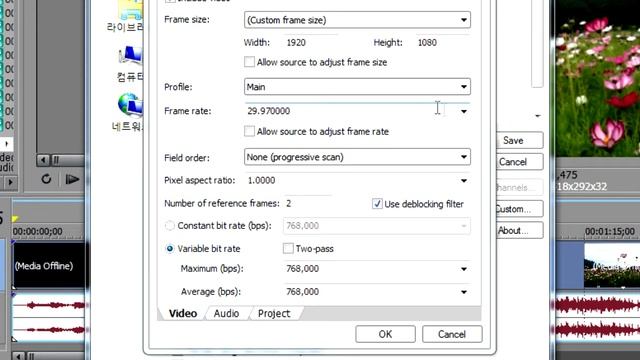Viewport: 640px width, 360px height.
Task: Open the Field order dropdown
Action: coord(357,157)
